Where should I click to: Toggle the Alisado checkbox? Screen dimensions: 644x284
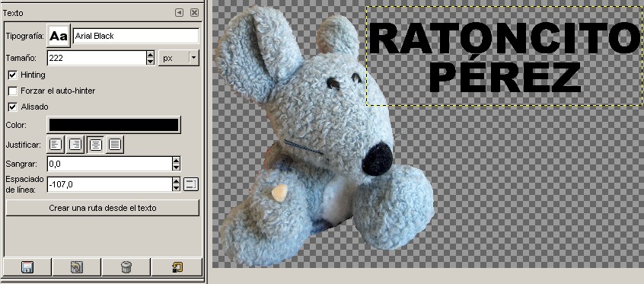click(x=13, y=107)
